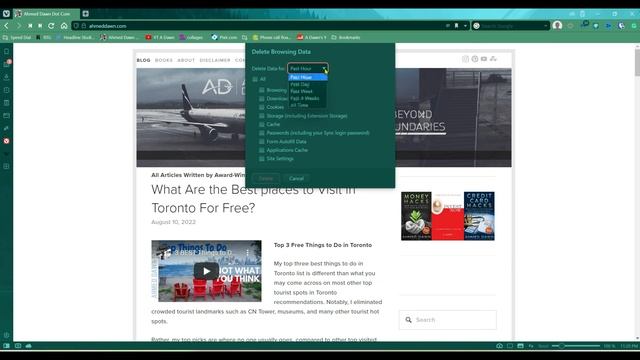
Task: Toggle the side panel from the status bar
Action: pyautogui.click(x=6, y=346)
